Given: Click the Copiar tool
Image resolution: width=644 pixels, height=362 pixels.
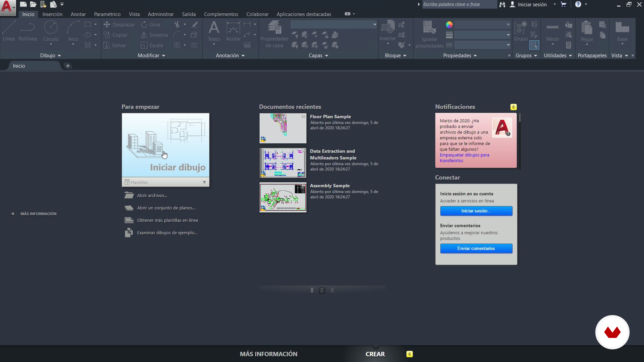Looking at the screenshot, I should pyautogui.click(x=116, y=35).
